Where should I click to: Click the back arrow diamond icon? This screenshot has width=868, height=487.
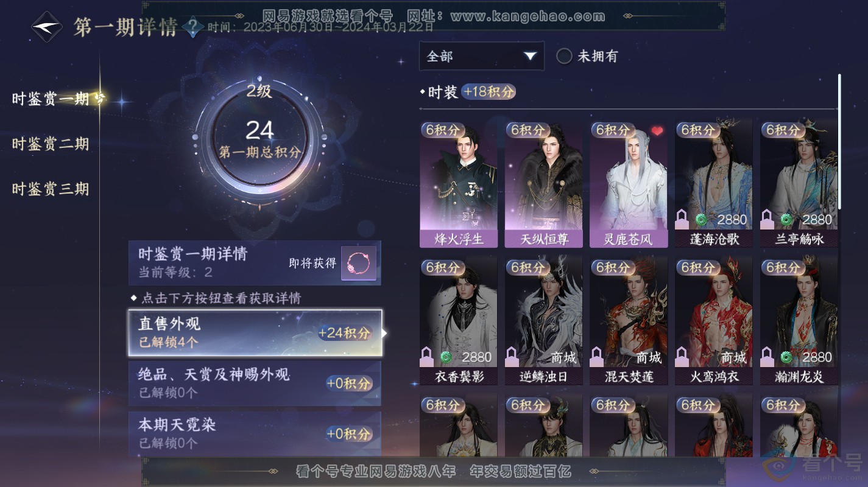click(47, 27)
